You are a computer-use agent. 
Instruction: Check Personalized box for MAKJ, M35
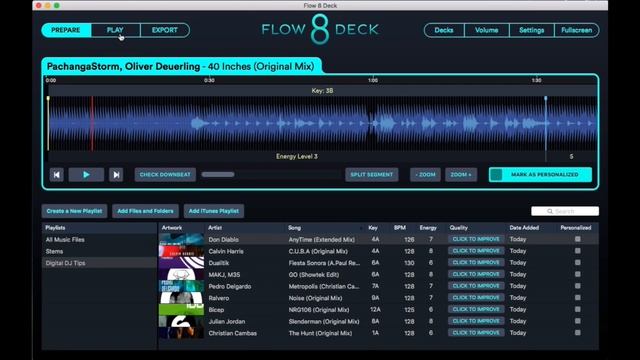tap(578, 274)
